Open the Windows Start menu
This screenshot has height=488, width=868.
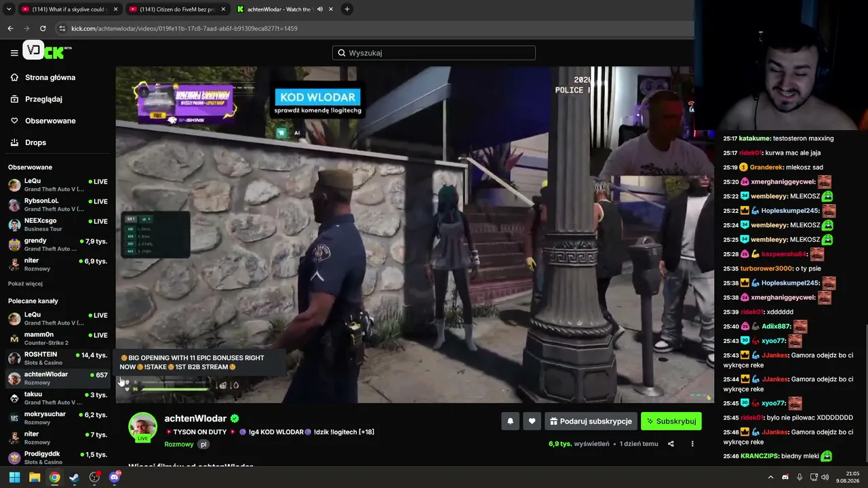[14, 477]
